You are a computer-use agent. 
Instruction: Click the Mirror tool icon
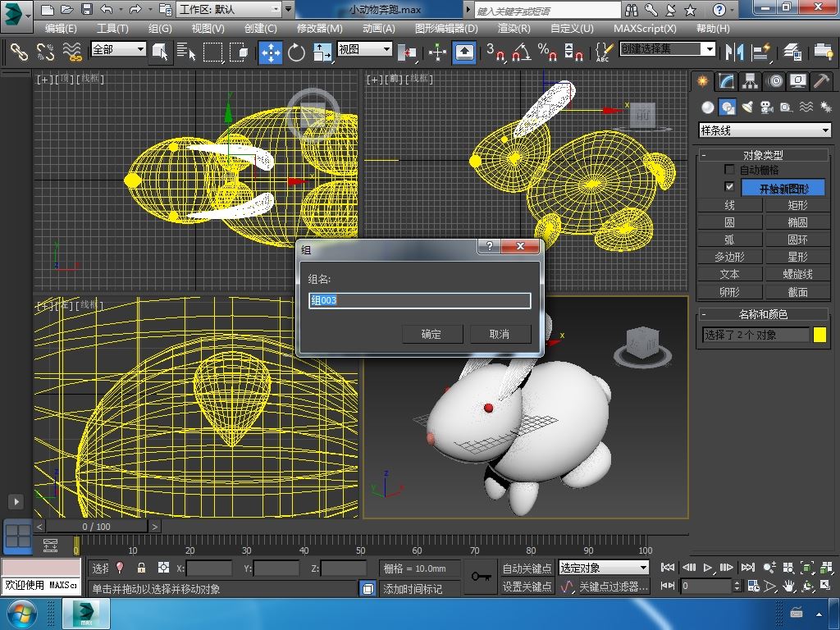coord(734,52)
